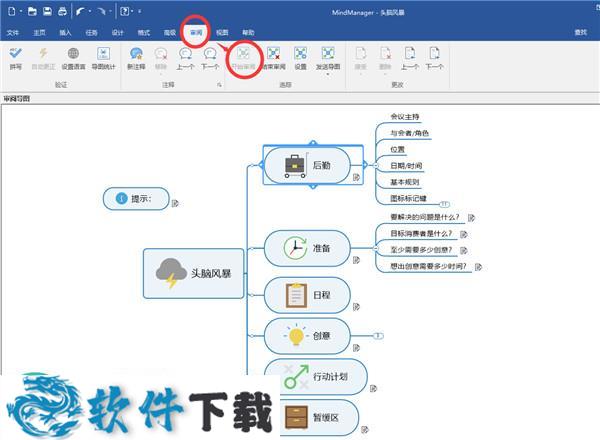Expand the 创意 collapsed subtopics indicator
600x440 pixels.
pyautogui.click(x=378, y=336)
